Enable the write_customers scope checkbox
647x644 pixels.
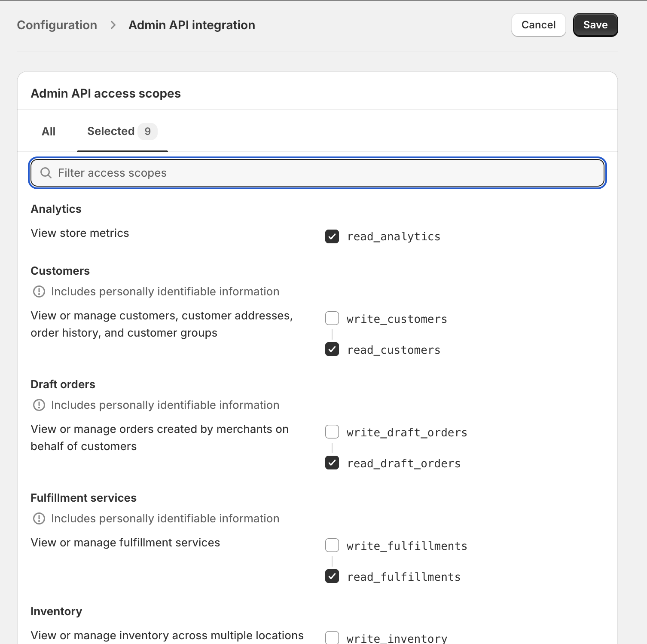tap(332, 318)
